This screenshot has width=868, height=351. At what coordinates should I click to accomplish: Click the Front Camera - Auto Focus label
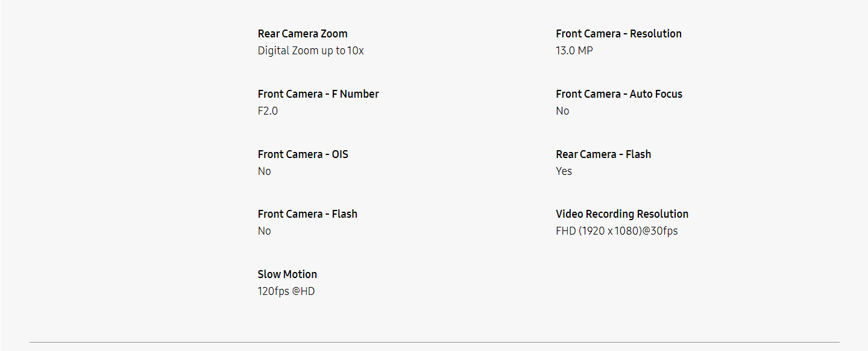tap(619, 94)
